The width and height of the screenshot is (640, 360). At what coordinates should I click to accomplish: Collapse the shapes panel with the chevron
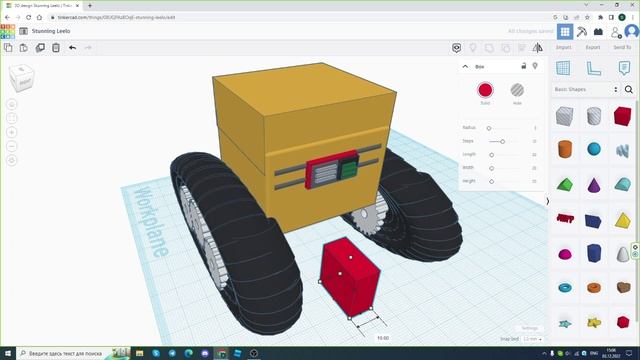tap(548, 201)
